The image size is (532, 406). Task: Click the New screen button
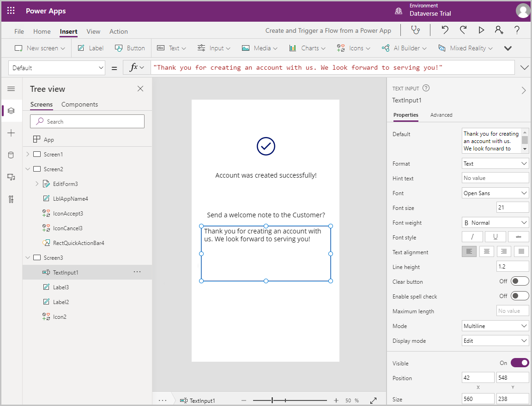[x=40, y=48]
